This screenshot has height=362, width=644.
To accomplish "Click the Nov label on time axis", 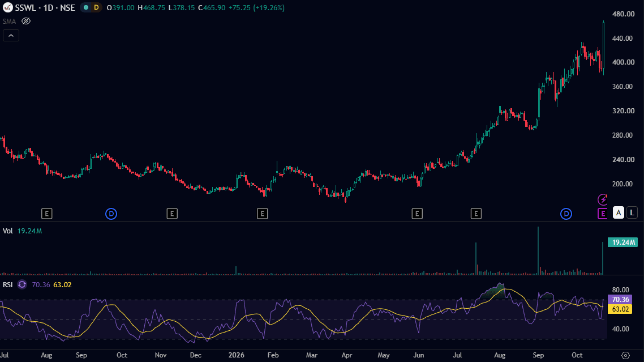I will coord(161,355).
